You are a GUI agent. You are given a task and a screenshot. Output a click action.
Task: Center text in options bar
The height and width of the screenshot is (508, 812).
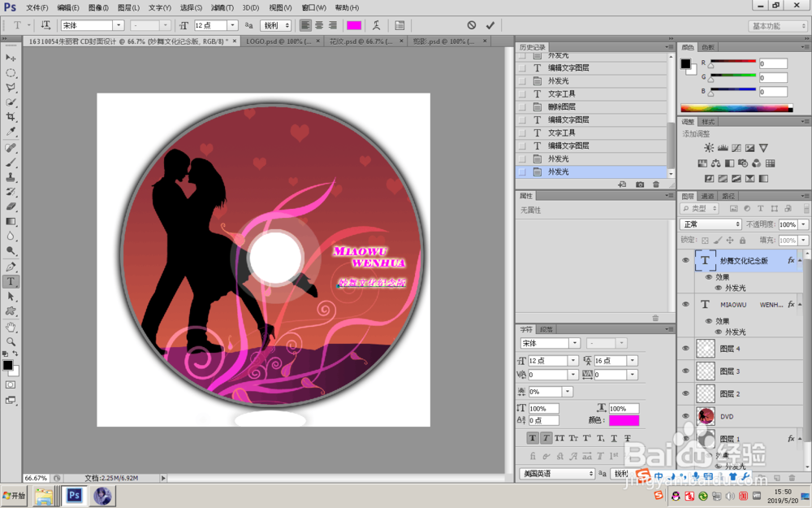point(319,25)
